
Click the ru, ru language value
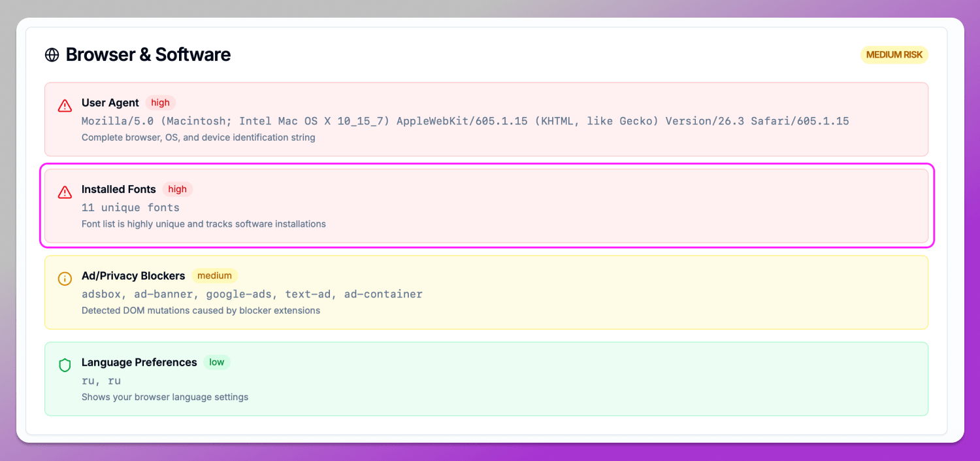click(x=101, y=381)
